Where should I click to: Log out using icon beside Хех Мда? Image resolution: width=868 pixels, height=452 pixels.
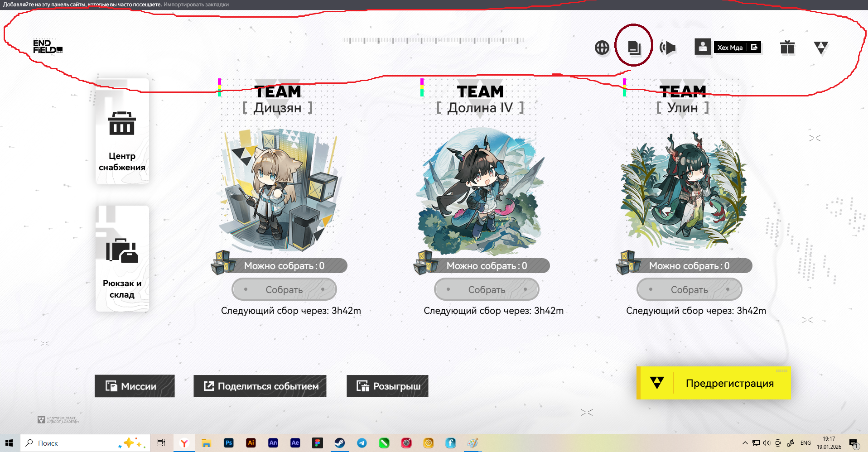click(754, 47)
